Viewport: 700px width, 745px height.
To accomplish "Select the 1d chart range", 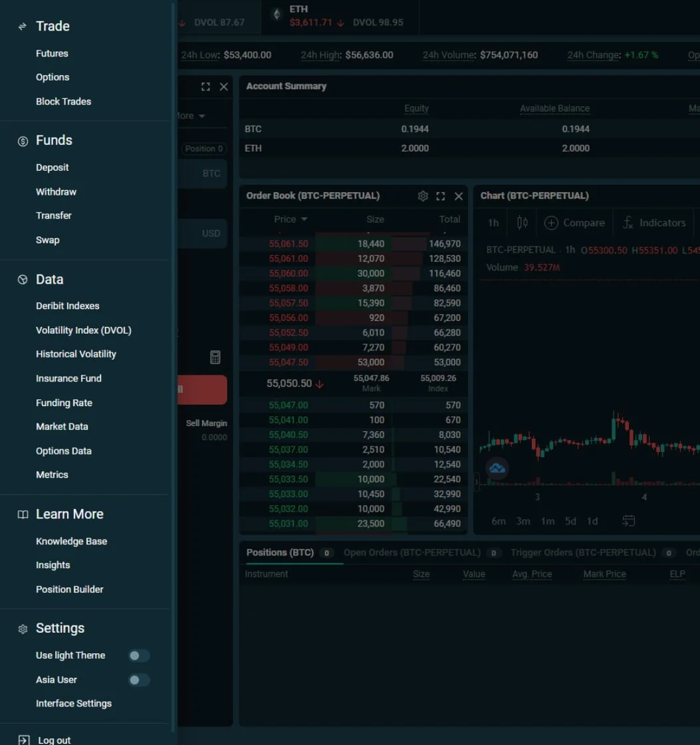I will pyautogui.click(x=592, y=521).
